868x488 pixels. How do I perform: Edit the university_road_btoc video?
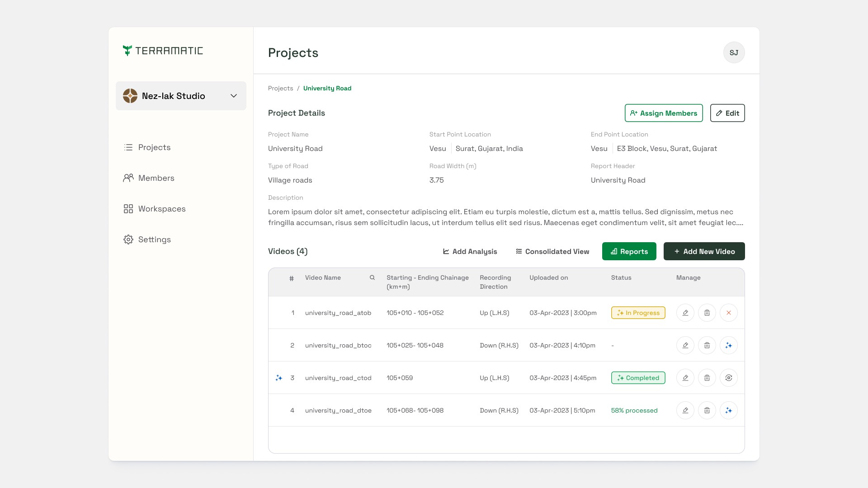[685, 345]
